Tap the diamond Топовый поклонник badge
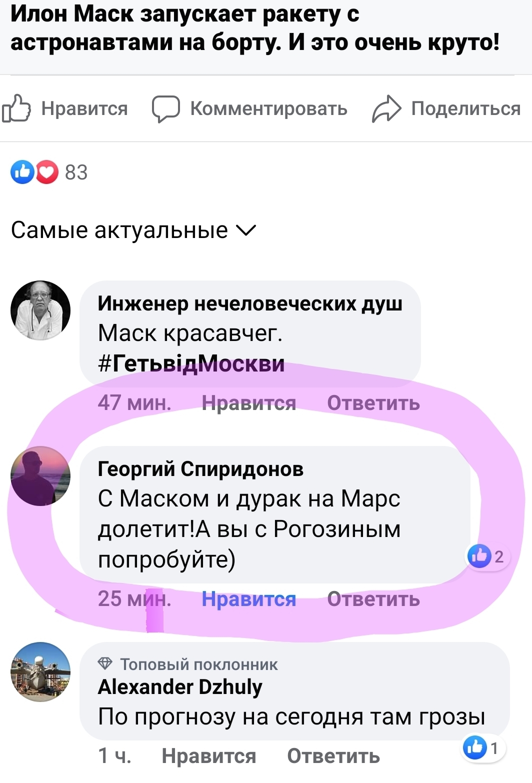The height and width of the screenshot is (783, 532). click(x=105, y=663)
